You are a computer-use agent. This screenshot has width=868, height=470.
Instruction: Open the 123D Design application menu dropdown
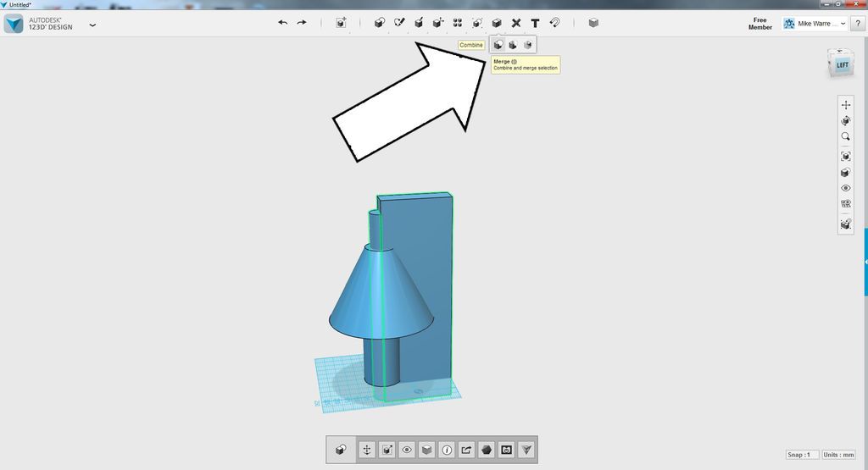click(92, 25)
